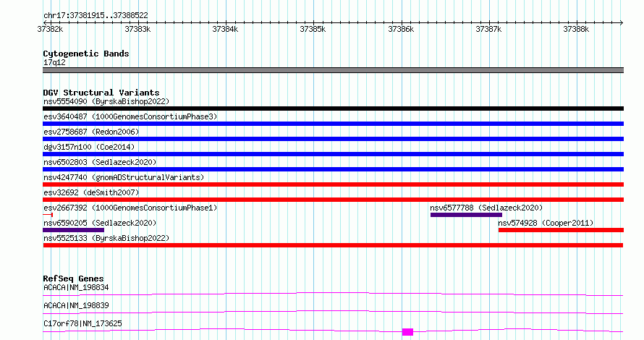This screenshot has width=644, height=340.
Task: Click the nsv4247740 (gnomADStructuralVariants) label
Action: (124, 177)
